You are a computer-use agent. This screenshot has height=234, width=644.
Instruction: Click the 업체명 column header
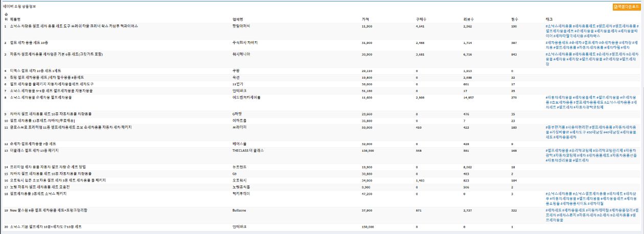pyautogui.click(x=238, y=18)
